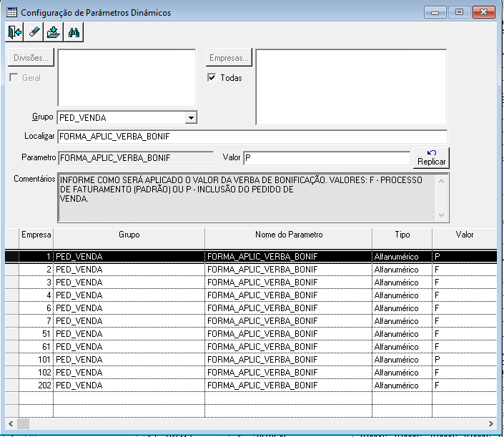Click the Grupo column header
This screenshot has width=504, height=437.
pyautogui.click(x=129, y=238)
